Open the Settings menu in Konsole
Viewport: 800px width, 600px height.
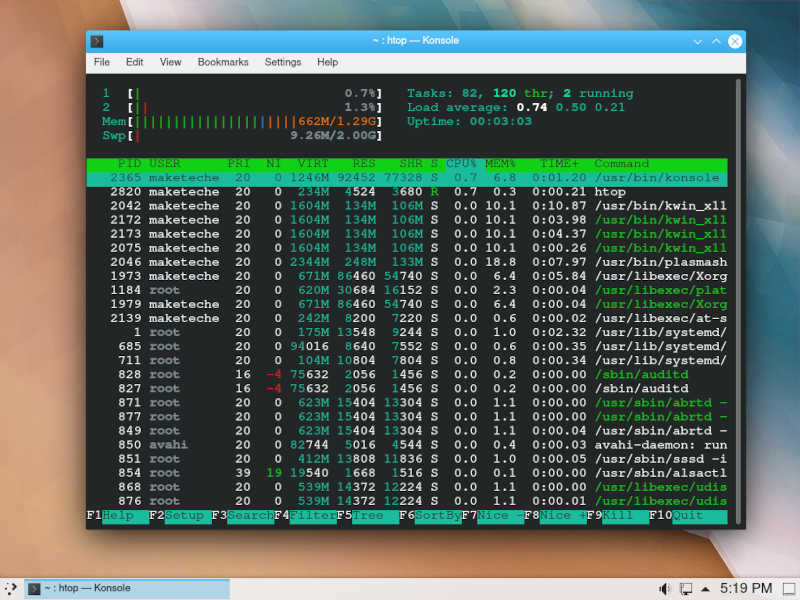(282, 62)
